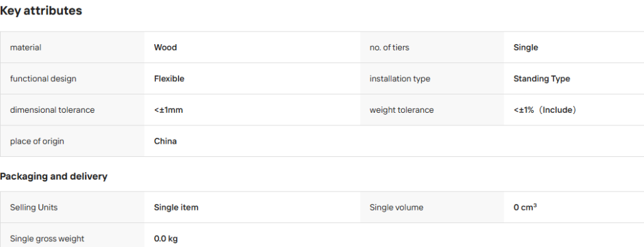Click the Single item value
The height and width of the screenshot is (247, 644).
176,207
